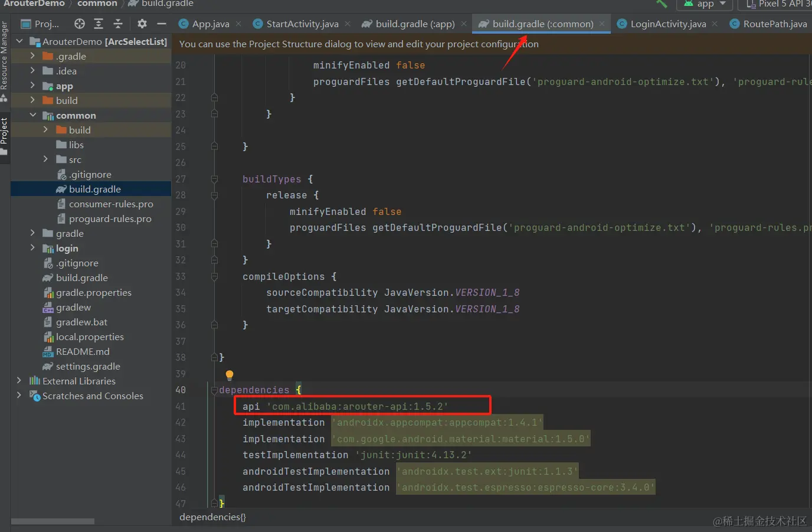Click the Project Structure notification banner text
812x532 pixels.
click(x=359, y=44)
